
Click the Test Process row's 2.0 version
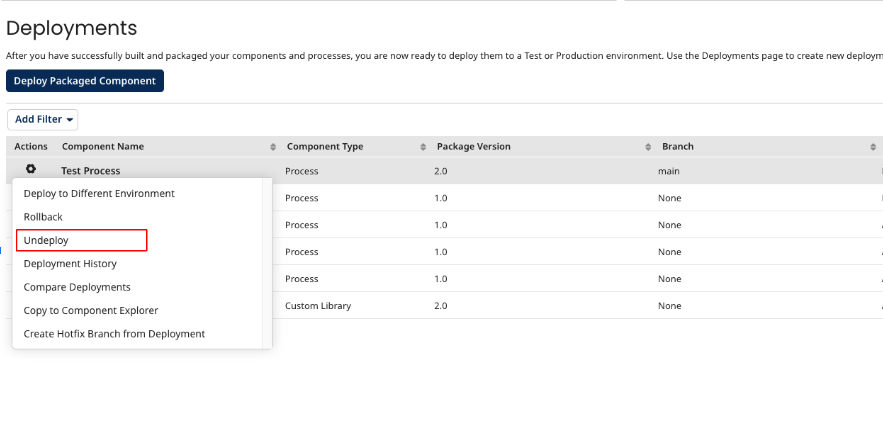point(441,171)
